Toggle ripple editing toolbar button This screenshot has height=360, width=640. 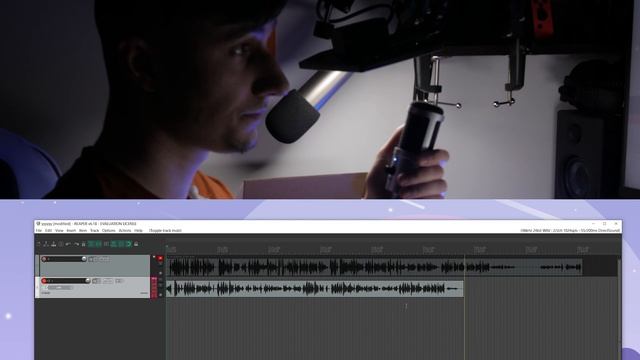coord(106,244)
